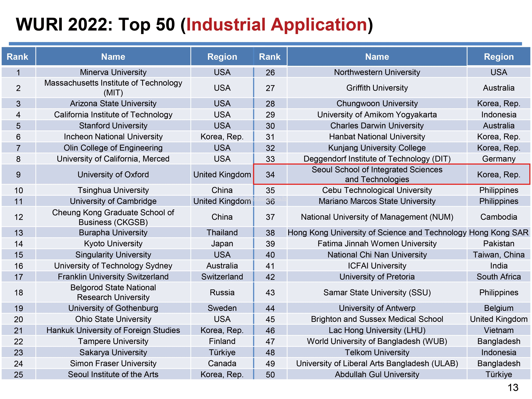Click the rightmost Region column header

(498, 57)
